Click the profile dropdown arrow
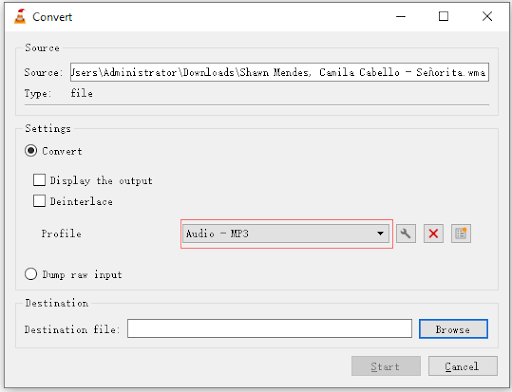The width and height of the screenshot is (512, 392). (x=380, y=233)
